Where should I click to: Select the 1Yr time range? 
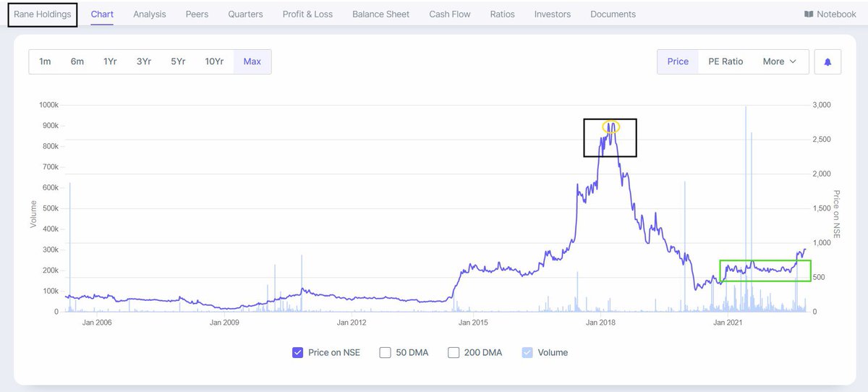pyautogui.click(x=110, y=61)
